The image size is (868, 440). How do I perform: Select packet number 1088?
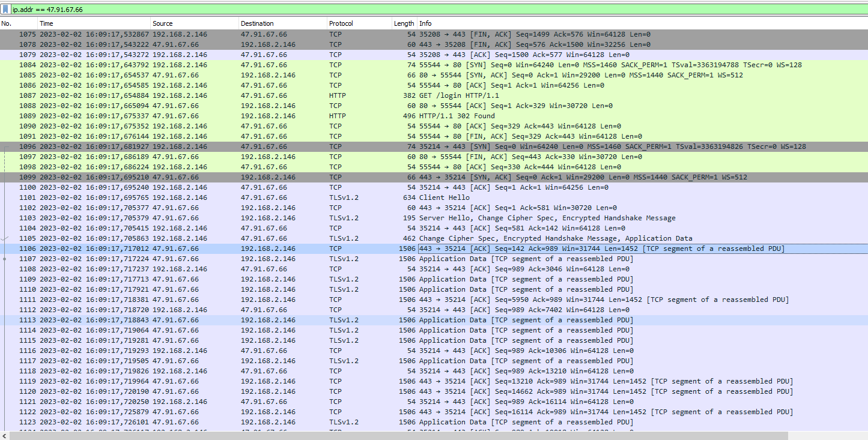(x=434, y=106)
